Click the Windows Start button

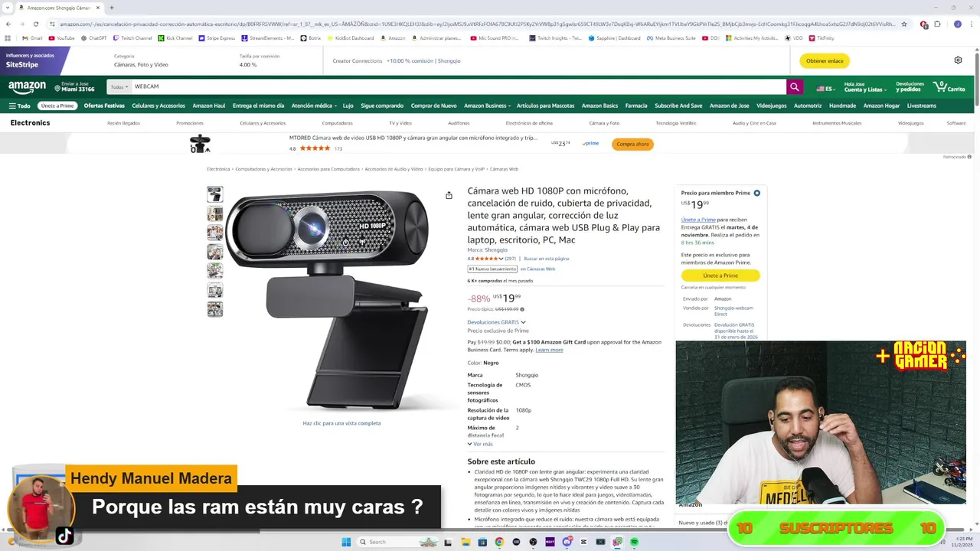click(346, 542)
